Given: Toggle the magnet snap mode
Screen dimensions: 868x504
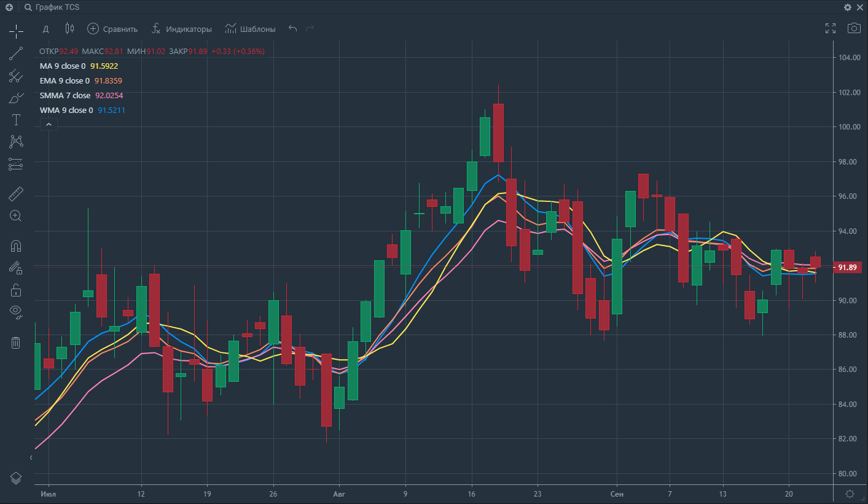Looking at the screenshot, I should pos(16,246).
